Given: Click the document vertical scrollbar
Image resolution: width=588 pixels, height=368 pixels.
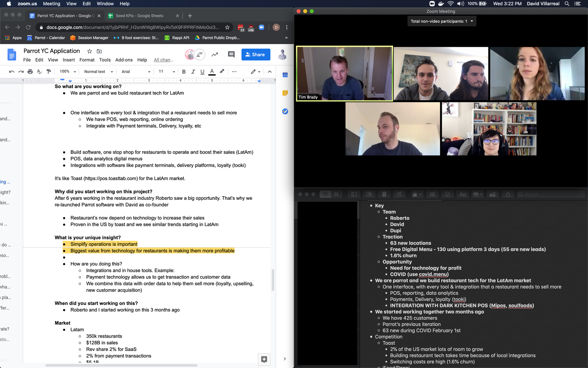Looking at the screenshot, I should pos(273,280).
